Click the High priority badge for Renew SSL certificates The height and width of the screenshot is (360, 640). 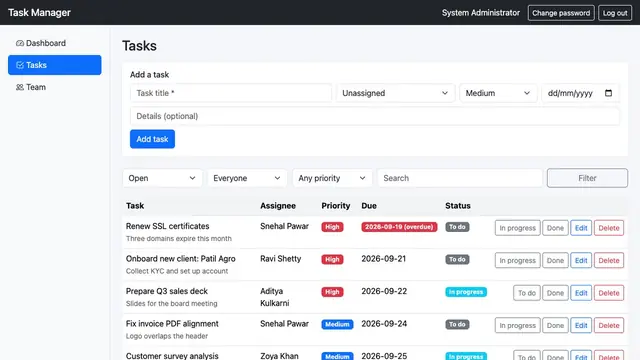(332, 227)
